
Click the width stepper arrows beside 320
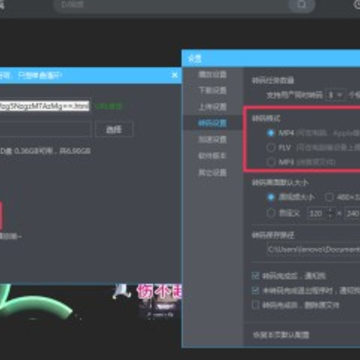(330, 213)
